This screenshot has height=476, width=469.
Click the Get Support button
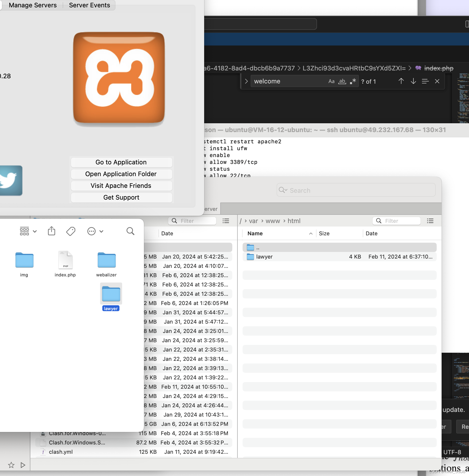coord(121,197)
